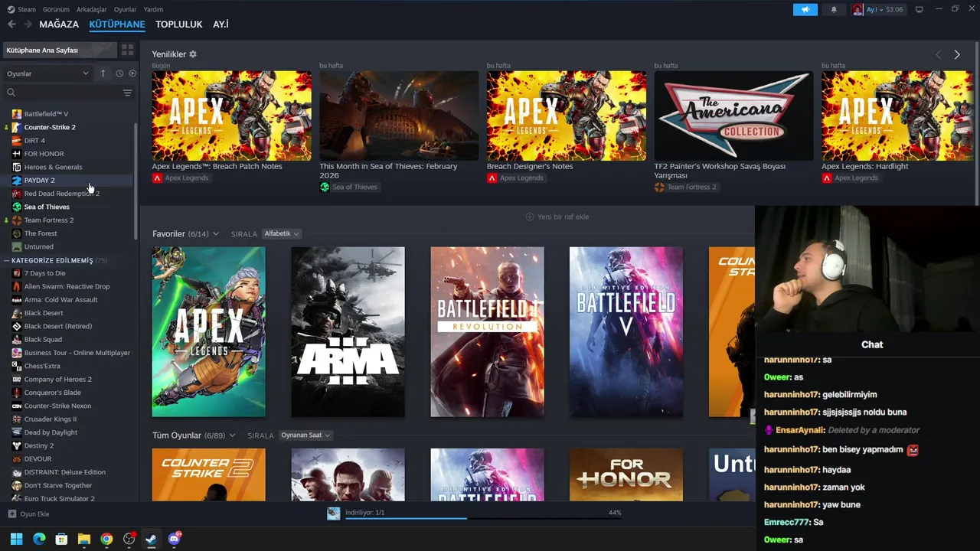Open Discord from the taskbar
The height and width of the screenshot is (551, 980).
point(175,539)
